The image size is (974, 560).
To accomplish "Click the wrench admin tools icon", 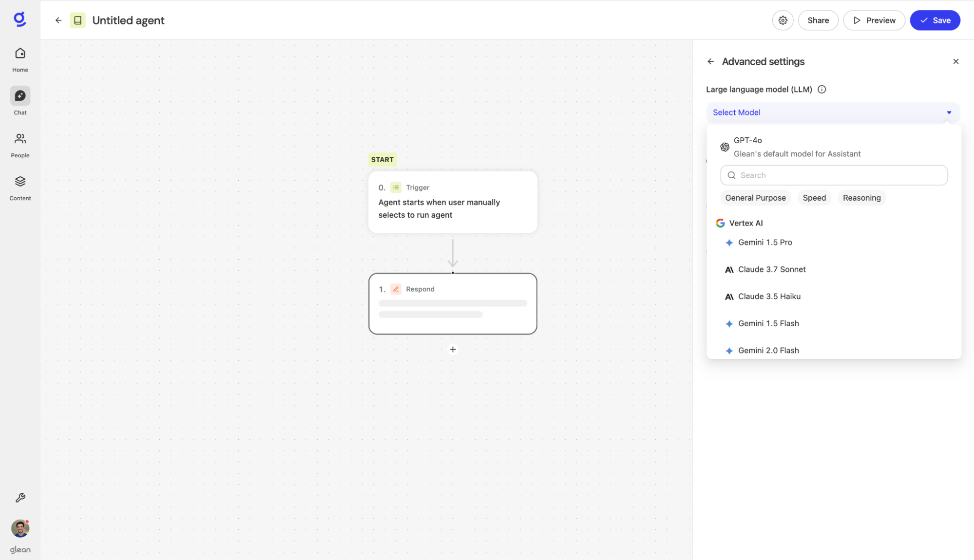I will [20, 497].
